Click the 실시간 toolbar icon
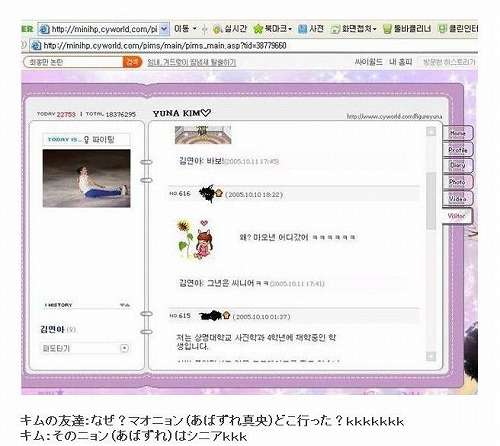 click(218, 29)
